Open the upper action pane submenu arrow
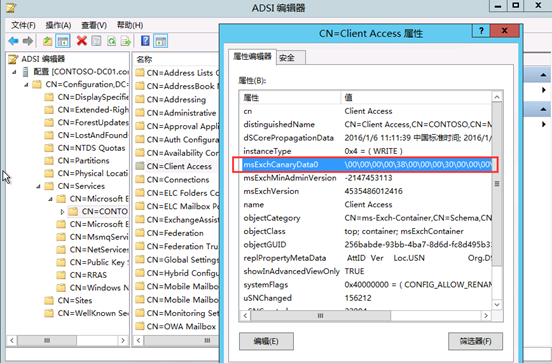 (544, 90)
